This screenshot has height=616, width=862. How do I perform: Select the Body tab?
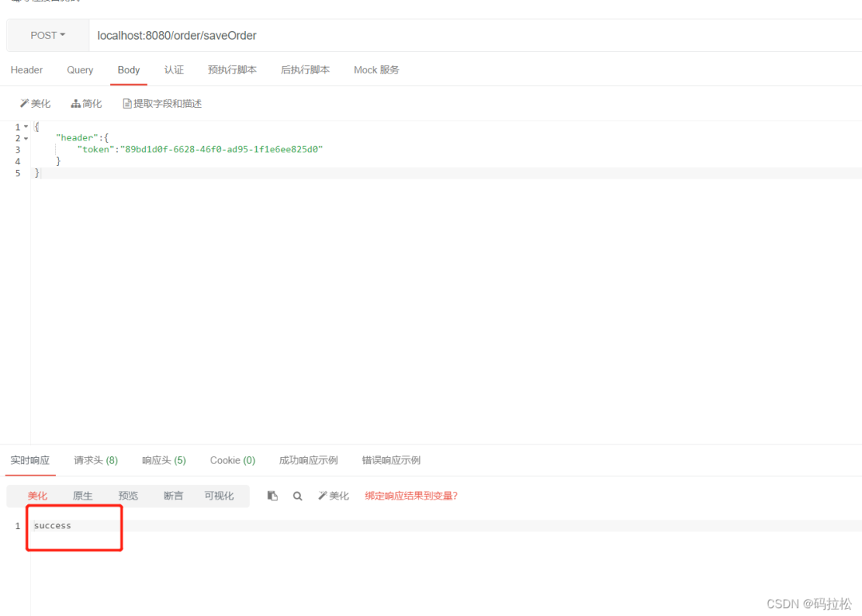click(129, 69)
